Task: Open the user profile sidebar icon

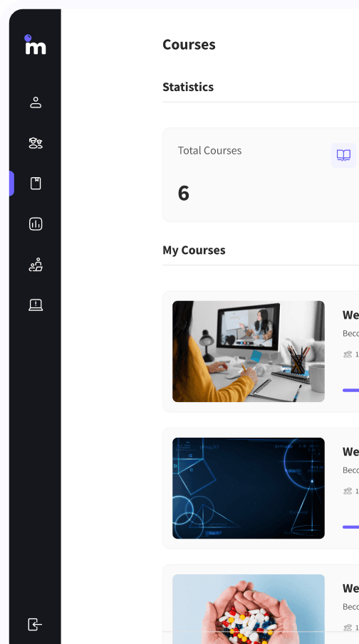Action: pos(36,102)
